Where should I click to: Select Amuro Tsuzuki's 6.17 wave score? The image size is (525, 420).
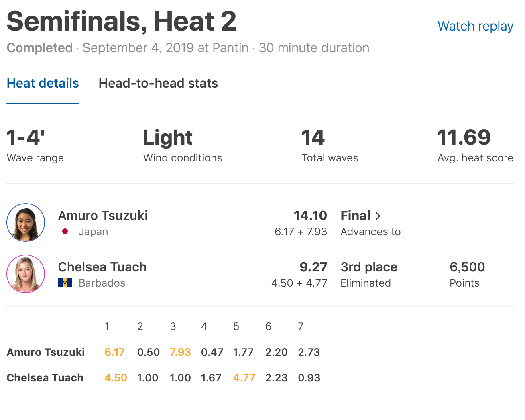coord(114,352)
